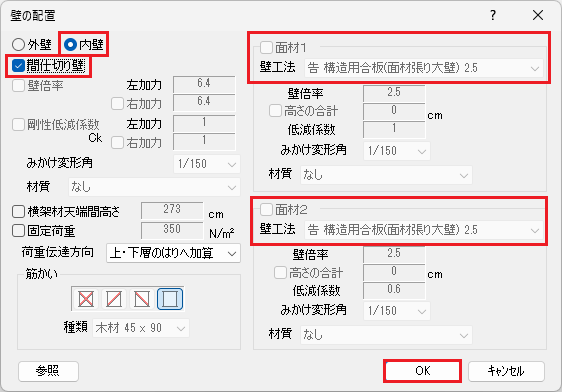Click the キャンセル button

(x=506, y=371)
